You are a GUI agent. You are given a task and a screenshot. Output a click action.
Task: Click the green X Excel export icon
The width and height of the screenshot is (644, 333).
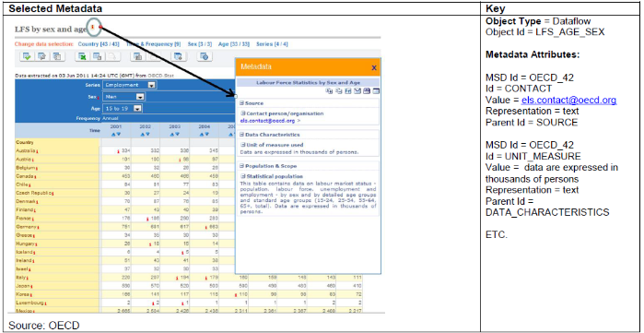82,56
